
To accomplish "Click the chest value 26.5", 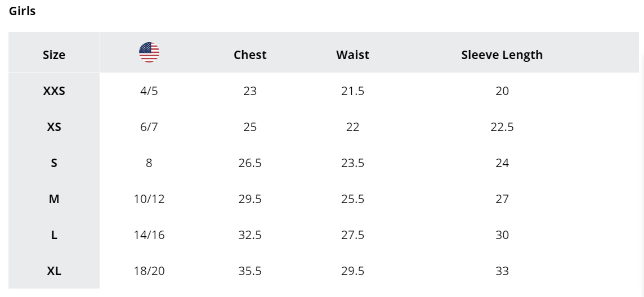I will click(250, 163).
